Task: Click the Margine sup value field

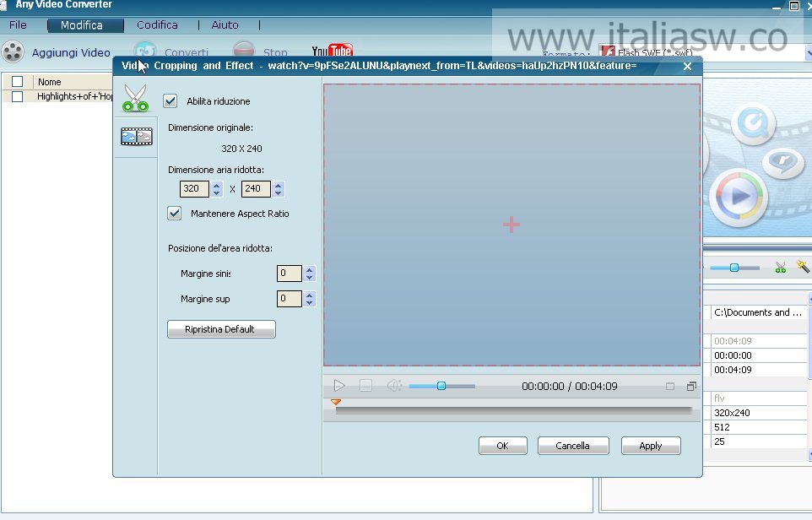Action: click(290, 299)
